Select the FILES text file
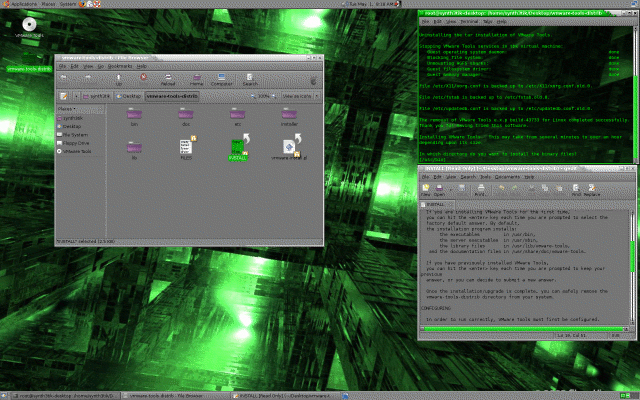The image size is (640, 400). (x=187, y=147)
